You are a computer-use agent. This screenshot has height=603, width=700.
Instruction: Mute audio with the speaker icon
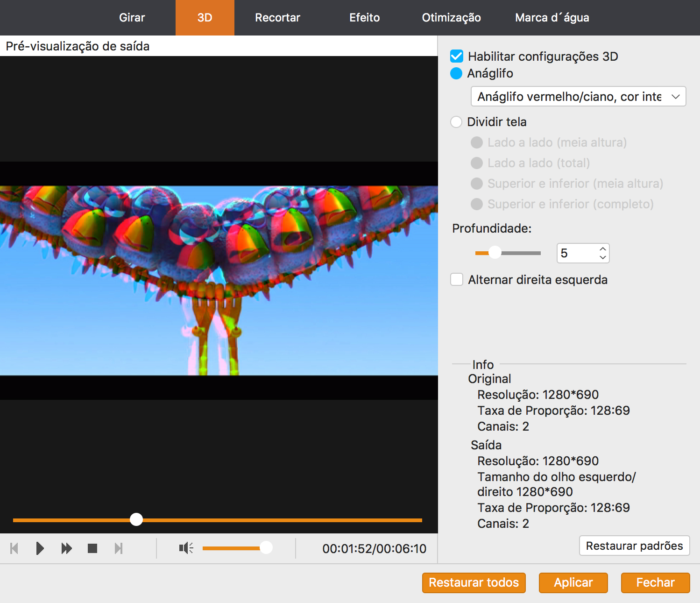[186, 548]
